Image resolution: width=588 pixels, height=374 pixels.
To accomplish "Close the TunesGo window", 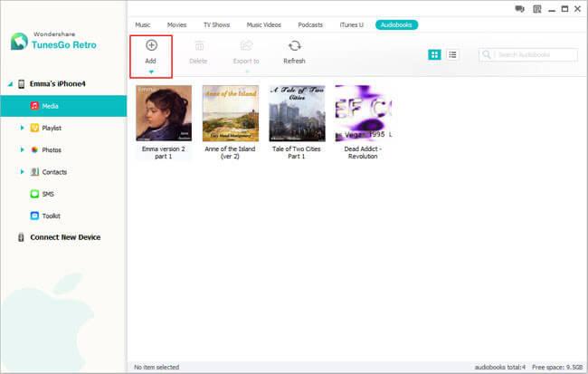I will click(577, 9).
